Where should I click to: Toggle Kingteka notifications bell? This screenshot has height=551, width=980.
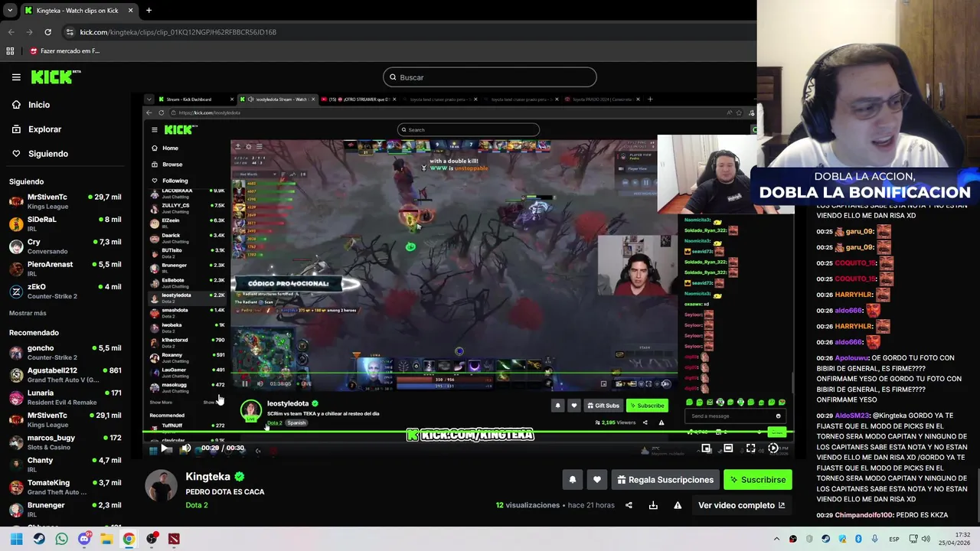point(572,480)
